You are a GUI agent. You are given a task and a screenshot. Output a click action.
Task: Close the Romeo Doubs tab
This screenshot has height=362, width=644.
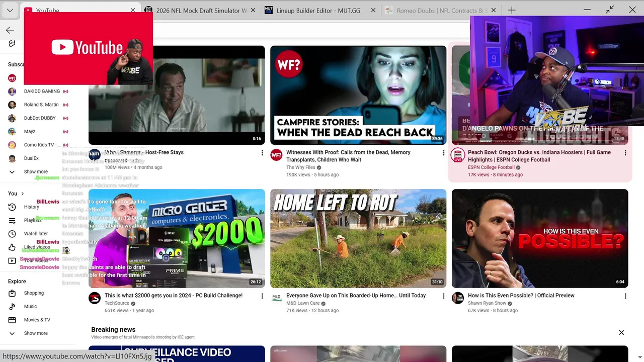pyautogui.click(x=494, y=10)
